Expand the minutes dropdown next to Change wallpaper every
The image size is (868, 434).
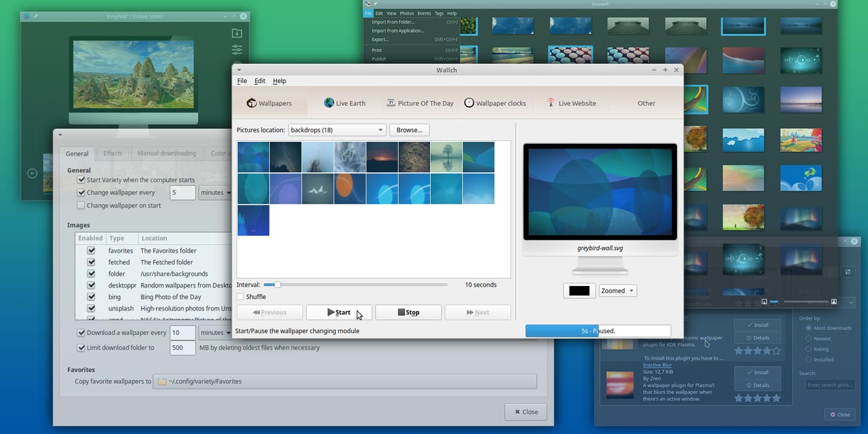(x=216, y=192)
